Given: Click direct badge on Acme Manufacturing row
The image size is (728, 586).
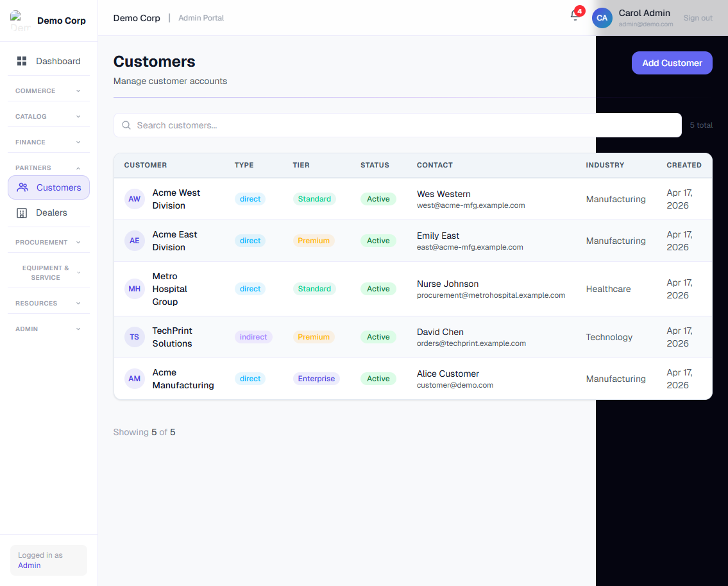Looking at the screenshot, I should point(250,379).
